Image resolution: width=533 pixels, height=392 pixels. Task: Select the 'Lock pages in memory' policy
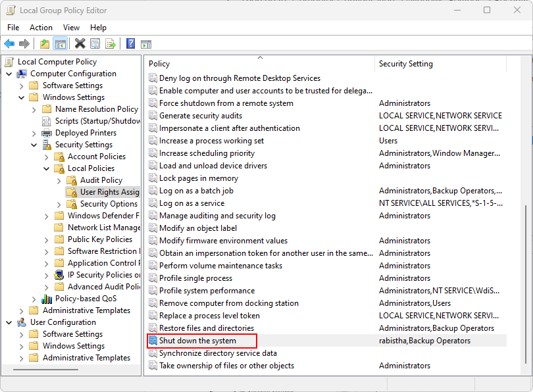pyautogui.click(x=199, y=178)
